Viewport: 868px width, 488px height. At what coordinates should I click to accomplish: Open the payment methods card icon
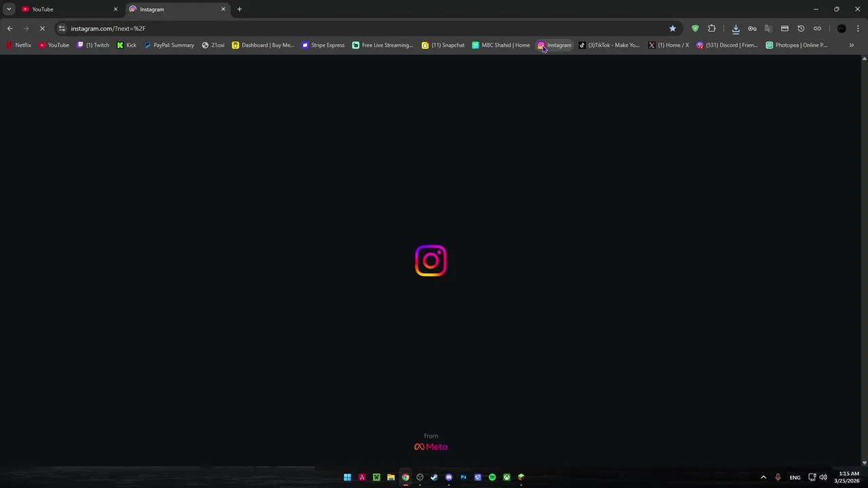click(785, 28)
